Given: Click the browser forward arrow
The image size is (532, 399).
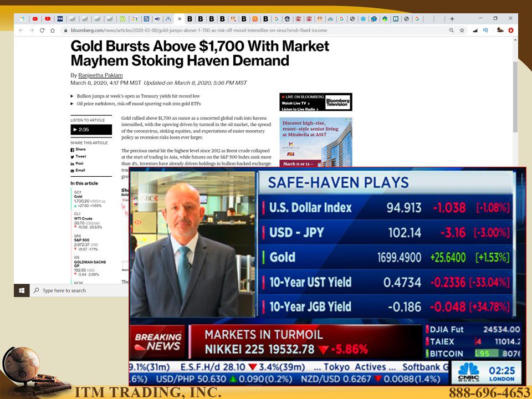Looking at the screenshot, I should (x=32, y=30).
